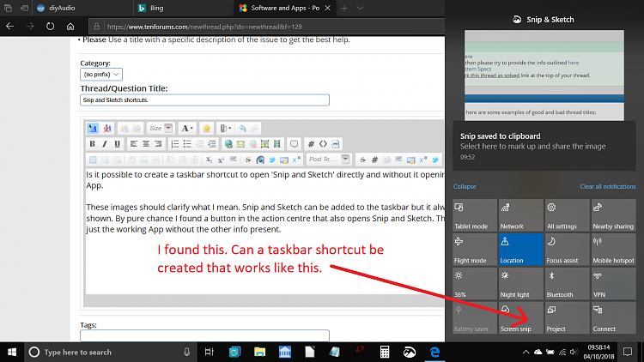Show hidden system tray icons
The height and width of the screenshot is (362, 644).
[x=526, y=352]
